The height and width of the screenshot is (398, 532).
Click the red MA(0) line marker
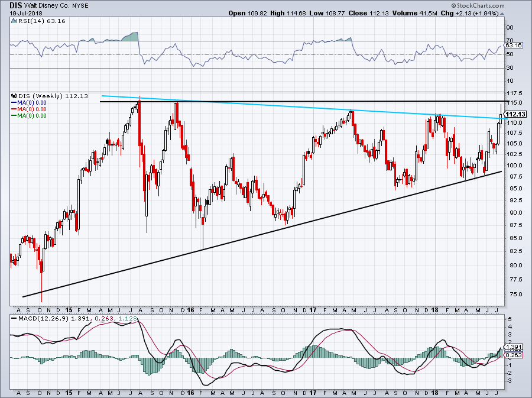pos(14,109)
